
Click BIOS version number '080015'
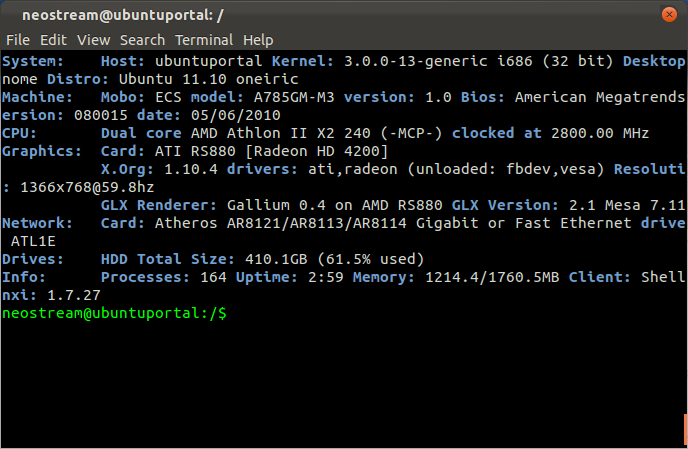point(100,115)
